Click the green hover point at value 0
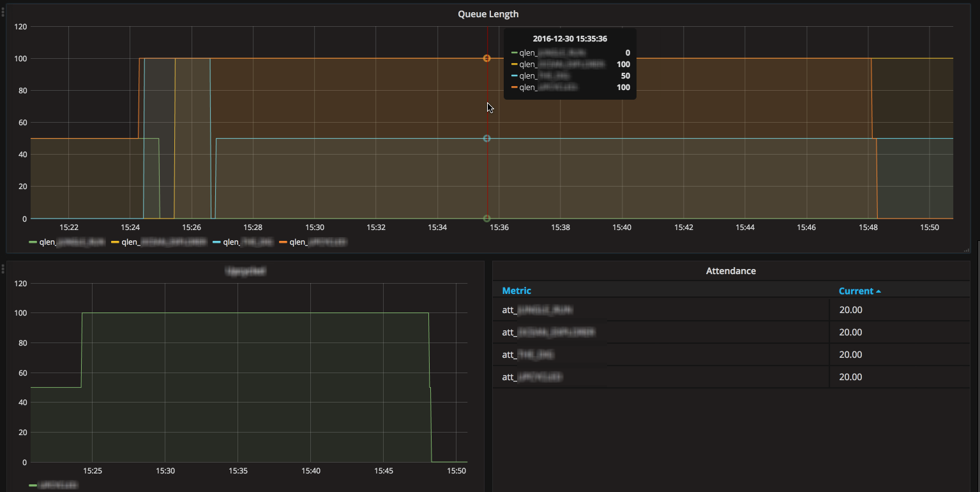Image resolution: width=980 pixels, height=492 pixels. (x=486, y=219)
